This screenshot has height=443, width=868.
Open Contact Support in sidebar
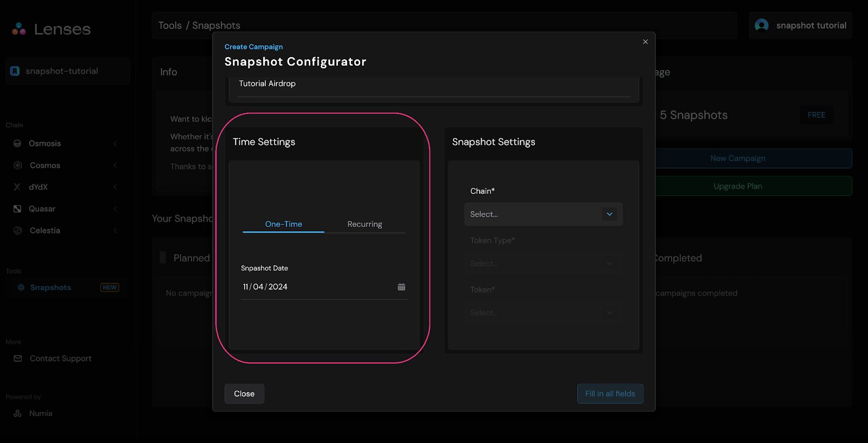point(60,358)
